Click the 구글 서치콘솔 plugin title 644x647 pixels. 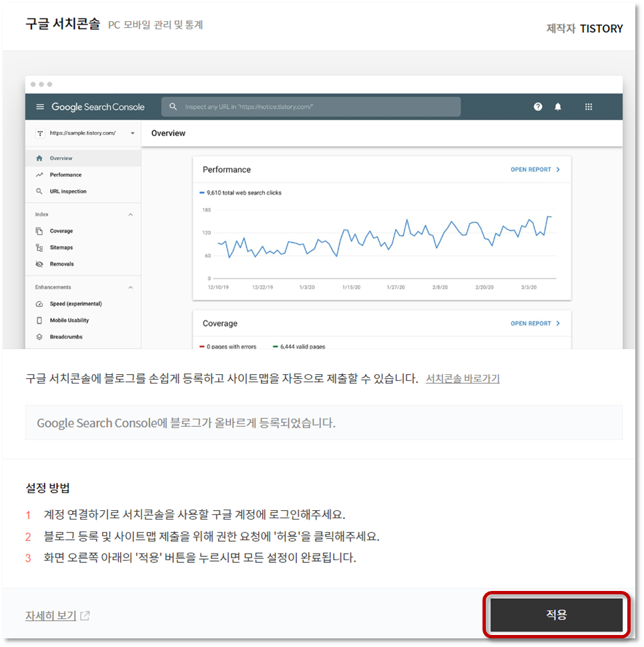(x=63, y=24)
